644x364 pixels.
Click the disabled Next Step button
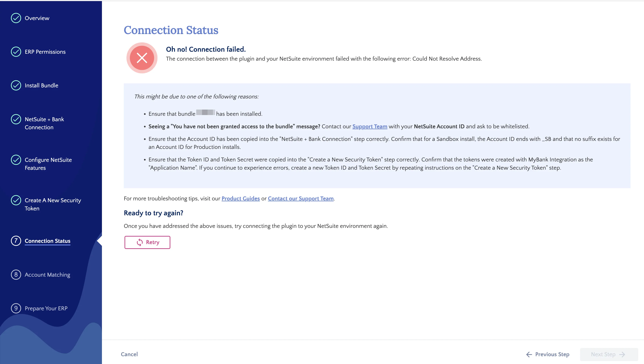coord(609,354)
